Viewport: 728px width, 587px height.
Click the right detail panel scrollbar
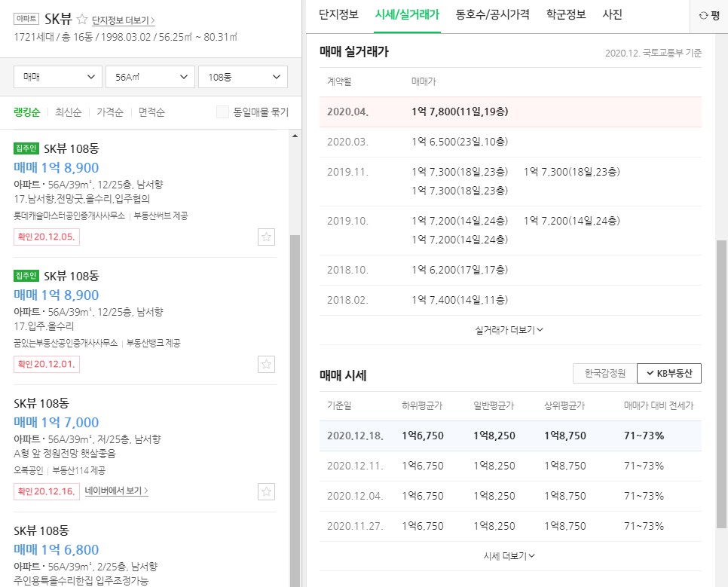click(x=721, y=384)
